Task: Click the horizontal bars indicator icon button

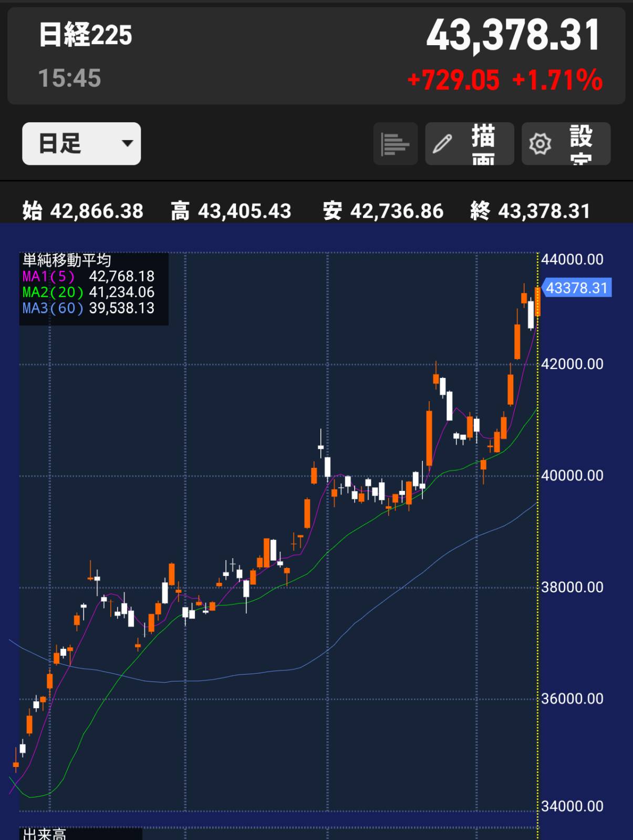Action: point(396,143)
